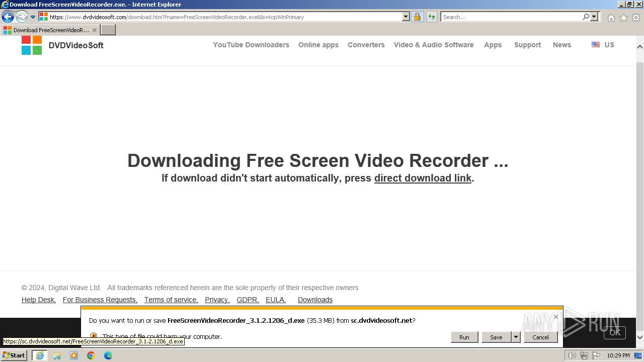Viewport: 644px width, 362px height.
Task: Click the Back arrow in Internet Explorer
Action: point(8,17)
